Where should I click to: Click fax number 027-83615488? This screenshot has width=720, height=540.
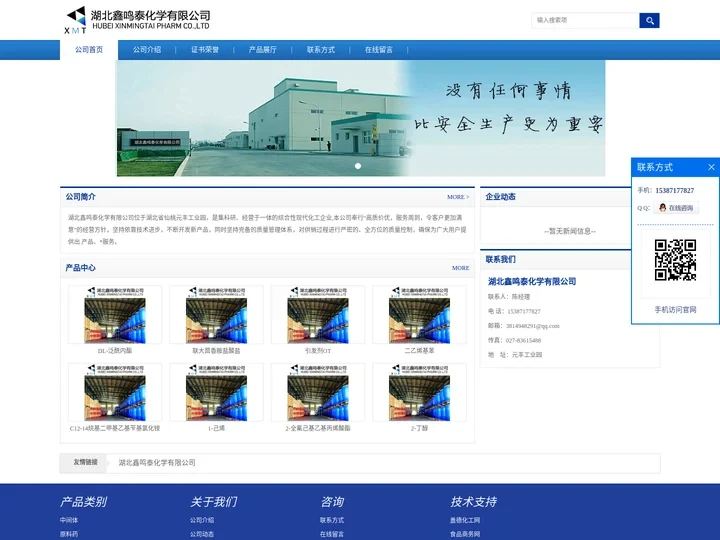[523, 341]
